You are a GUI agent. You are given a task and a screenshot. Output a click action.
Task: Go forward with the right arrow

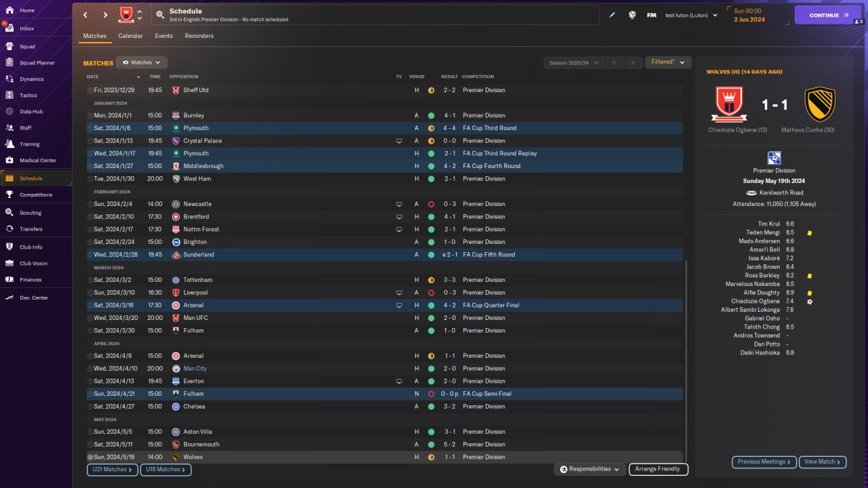[x=105, y=15]
